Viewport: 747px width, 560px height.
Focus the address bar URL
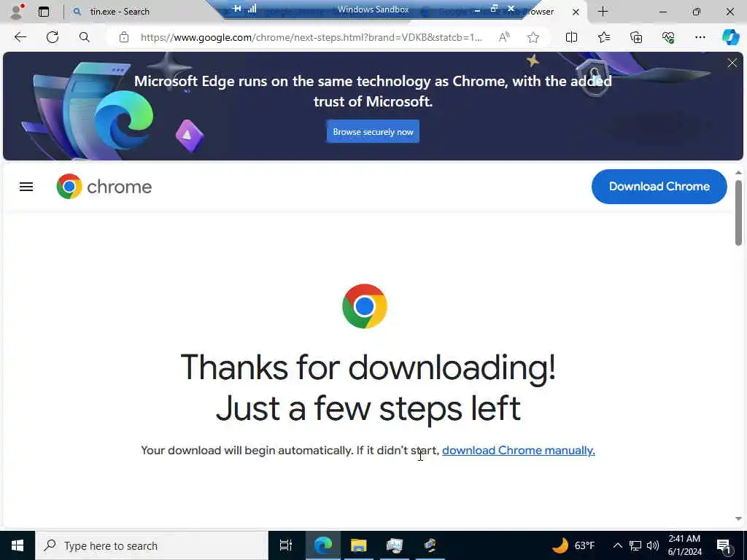(311, 37)
